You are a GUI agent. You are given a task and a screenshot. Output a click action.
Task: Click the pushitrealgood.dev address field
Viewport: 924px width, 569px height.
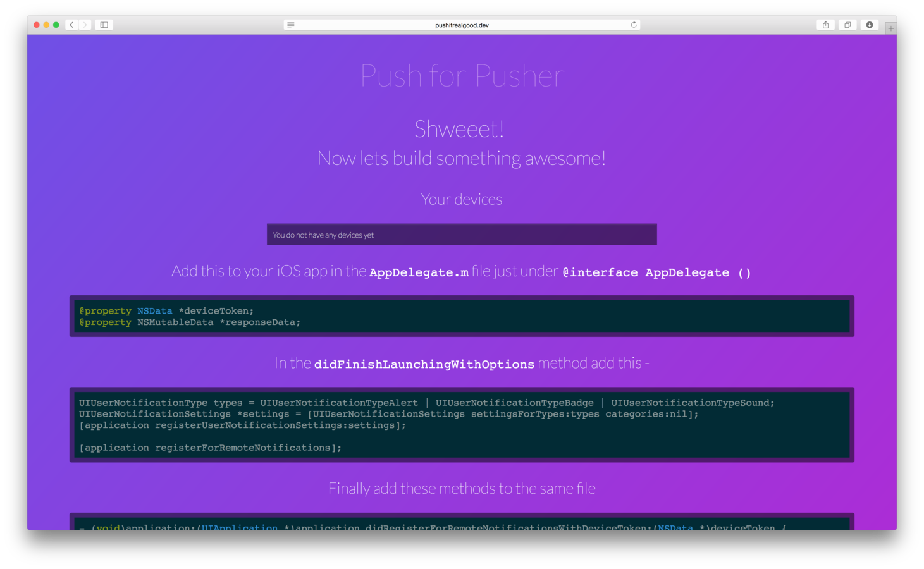click(x=462, y=25)
